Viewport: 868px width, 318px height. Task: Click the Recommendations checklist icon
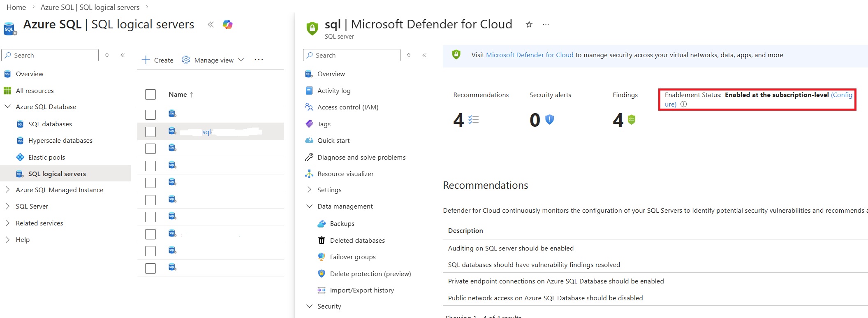(474, 120)
